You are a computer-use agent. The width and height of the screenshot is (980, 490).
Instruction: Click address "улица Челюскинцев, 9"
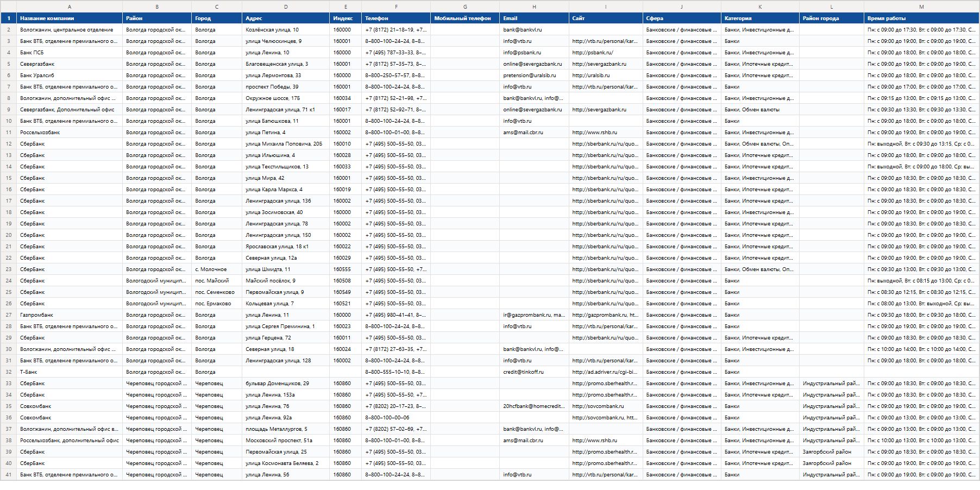click(x=286, y=41)
